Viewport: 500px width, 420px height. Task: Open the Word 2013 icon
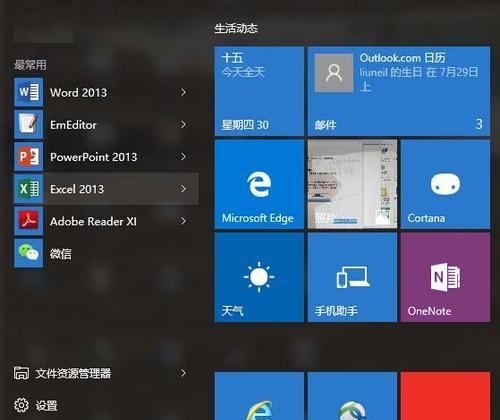(29, 92)
